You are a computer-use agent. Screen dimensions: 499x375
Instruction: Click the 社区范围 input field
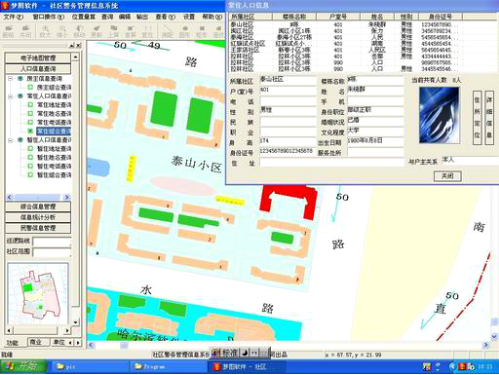52,252
